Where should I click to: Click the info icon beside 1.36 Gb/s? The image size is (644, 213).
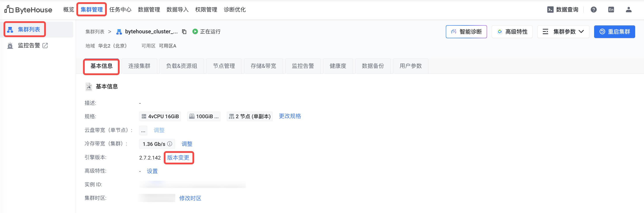[170, 144]
